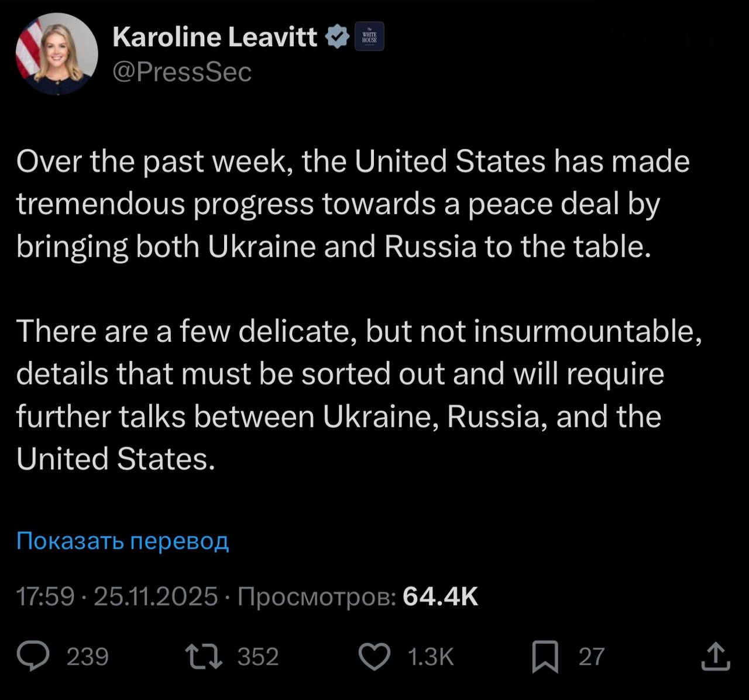Click the 352 reposts count
The height and width of the screenshot is (700, 749).
point(258,657)
